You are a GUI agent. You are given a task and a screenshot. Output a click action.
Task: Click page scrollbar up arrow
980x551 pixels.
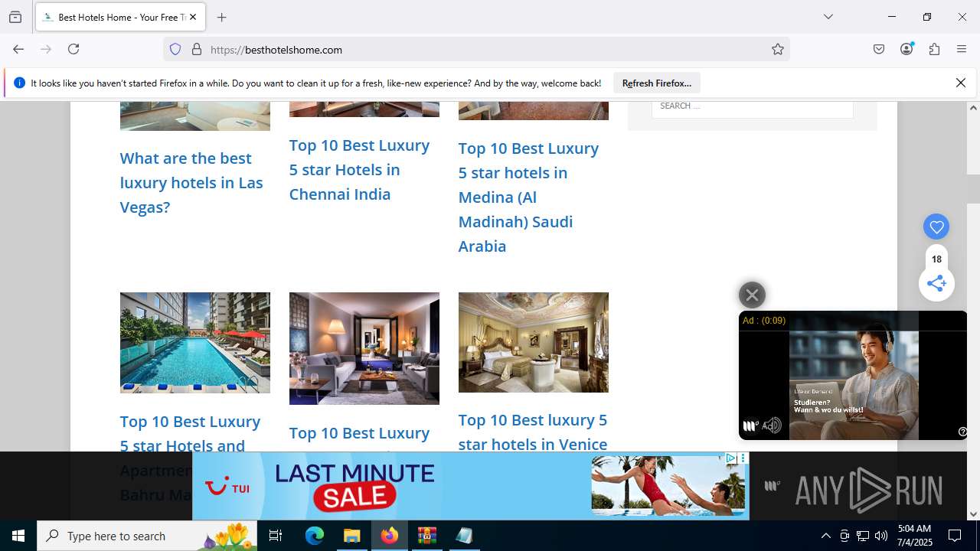[974, 107]
